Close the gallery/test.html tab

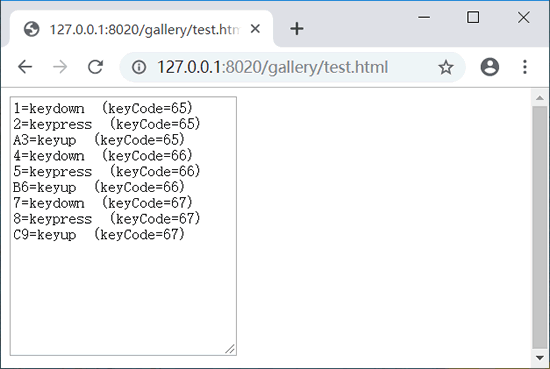(255, 29)
